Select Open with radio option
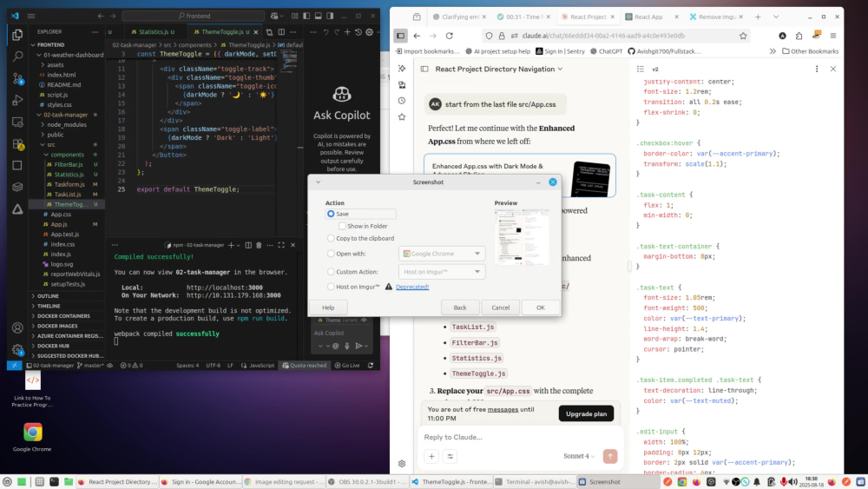The width and height of the screenshot is (868, 489). point(331,254)
